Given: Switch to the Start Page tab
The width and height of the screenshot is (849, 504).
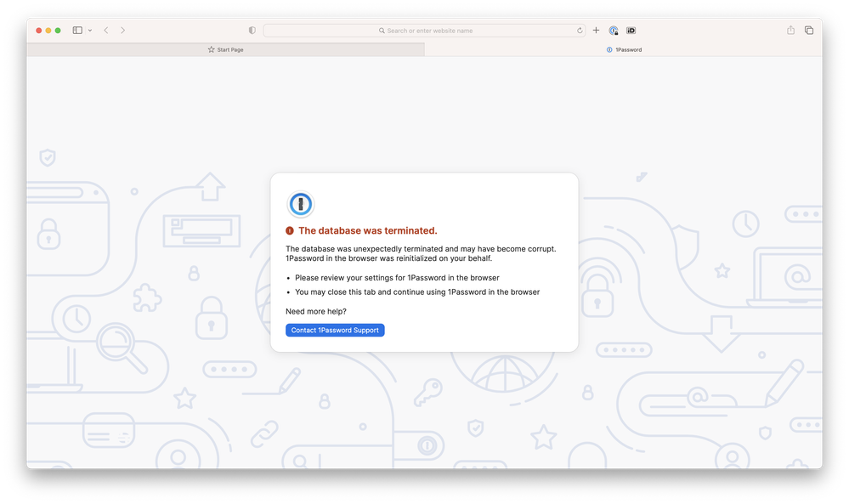Looking at the screenshot, I should [x=225, y=50].
